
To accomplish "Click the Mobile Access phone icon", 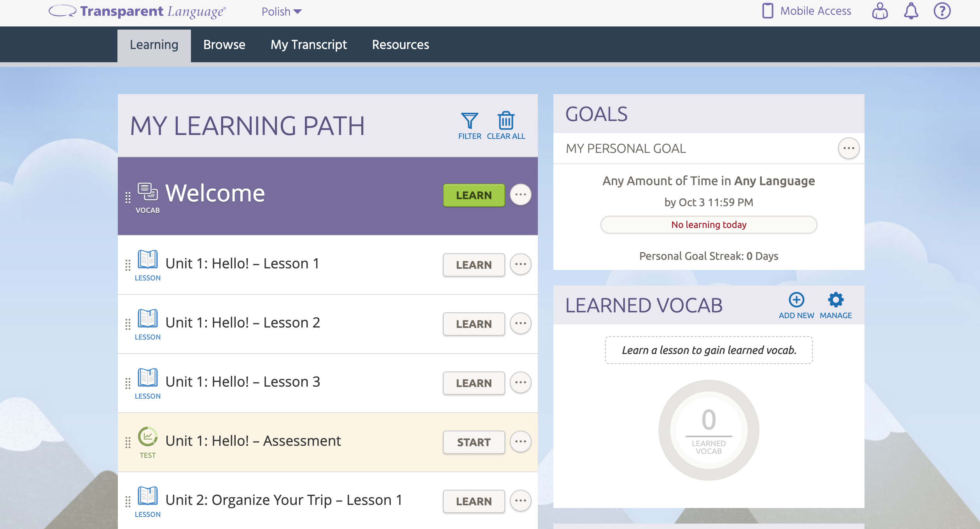I will pyautogui.click(x=768, y=11).
